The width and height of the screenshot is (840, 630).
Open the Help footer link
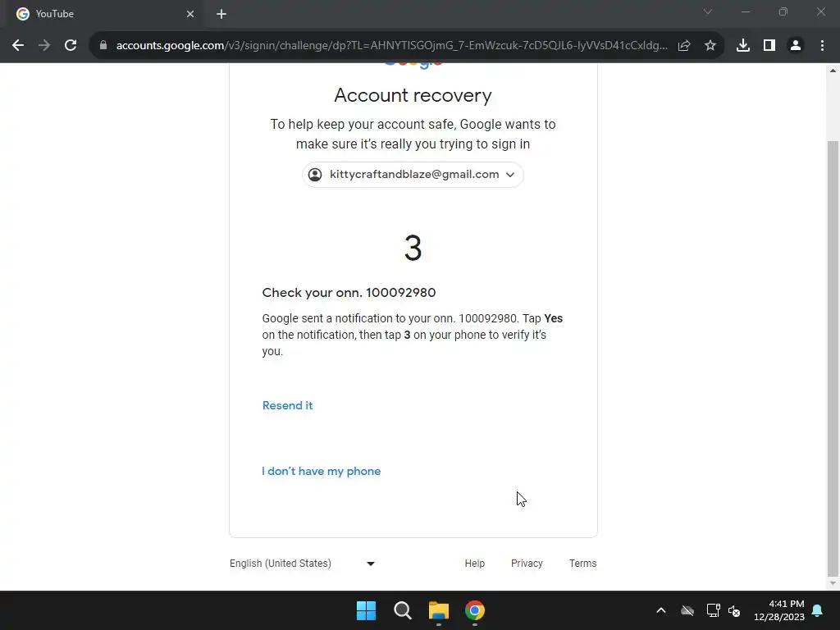475,564
